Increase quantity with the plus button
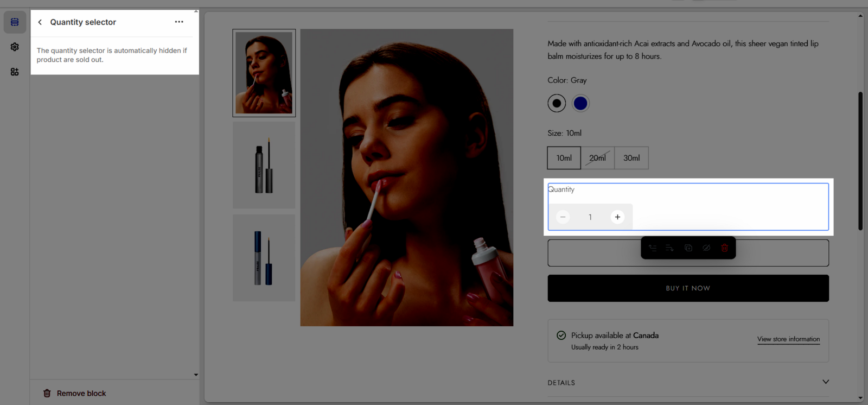The width and height of the screenshot is (868, 405). click(617, 217)
